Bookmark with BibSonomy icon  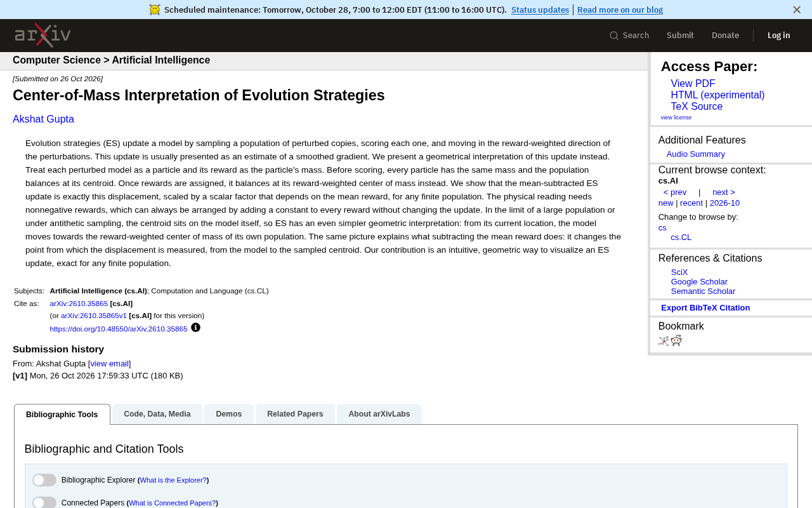tap(664, 341)
